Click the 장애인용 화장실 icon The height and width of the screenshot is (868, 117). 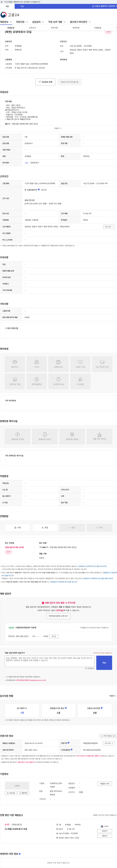(x=72, y=436)
